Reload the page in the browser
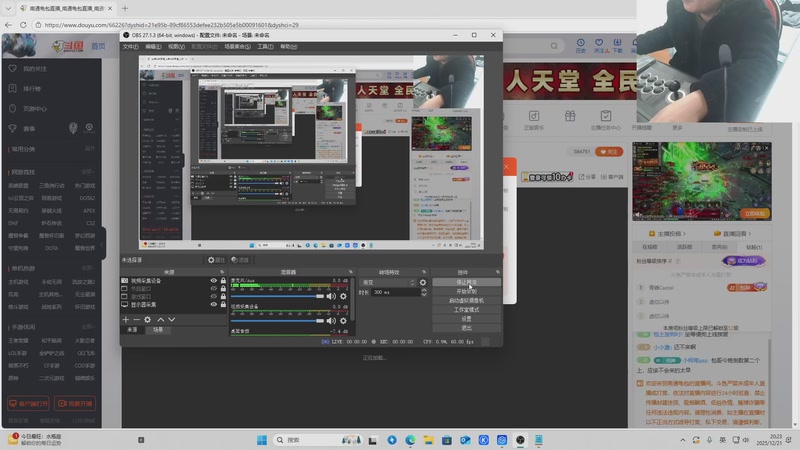This screenshot has height=450, width=800. coord(23,24)
